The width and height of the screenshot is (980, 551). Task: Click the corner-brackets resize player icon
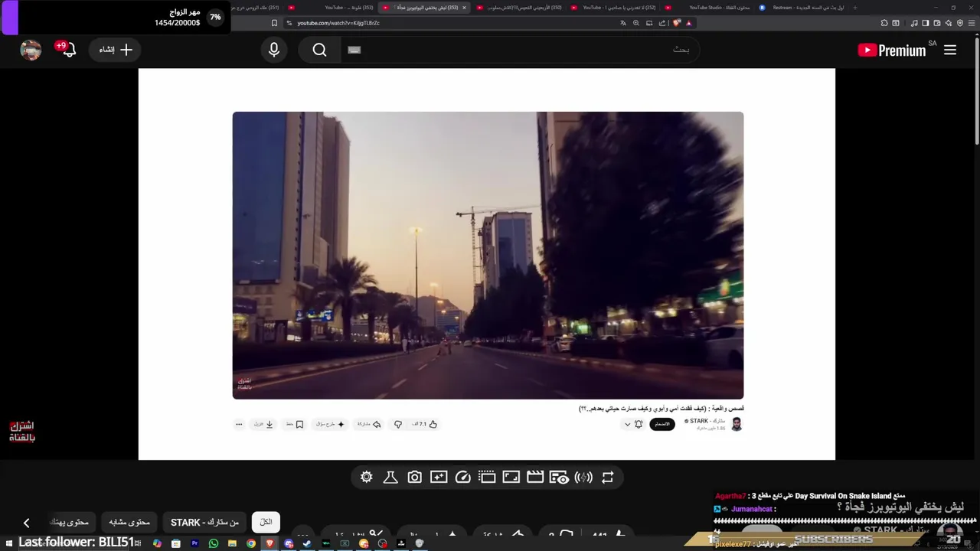coord(511,478)
